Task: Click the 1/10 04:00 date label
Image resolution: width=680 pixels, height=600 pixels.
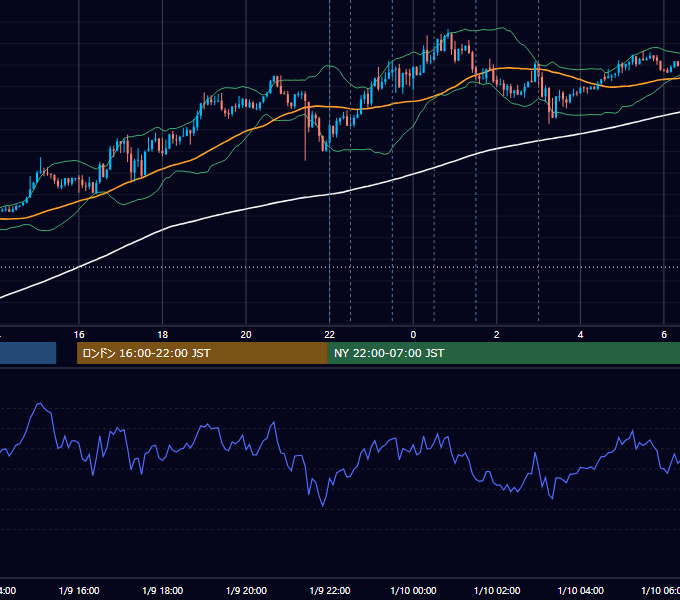Action: click(581, 591)
